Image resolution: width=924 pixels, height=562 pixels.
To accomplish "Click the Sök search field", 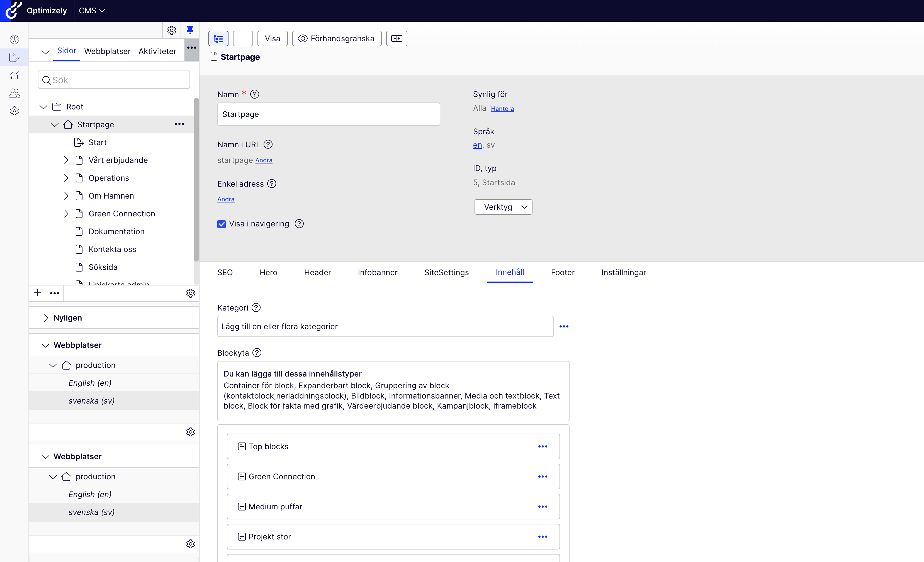I will click(114, 80).
